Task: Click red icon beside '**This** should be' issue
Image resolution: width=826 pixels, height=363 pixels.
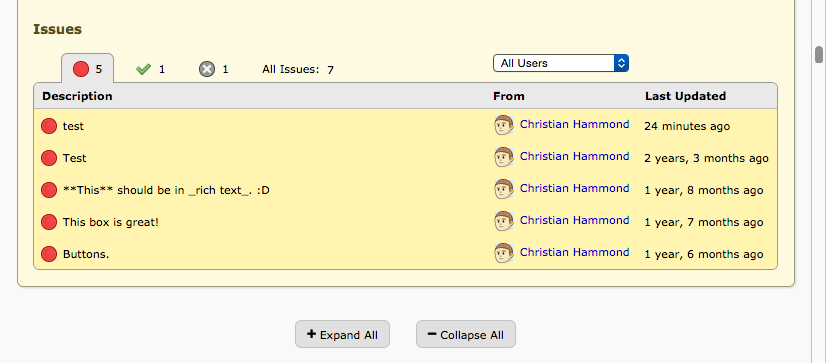Action: pyautogui.click(x=49, y=190)
